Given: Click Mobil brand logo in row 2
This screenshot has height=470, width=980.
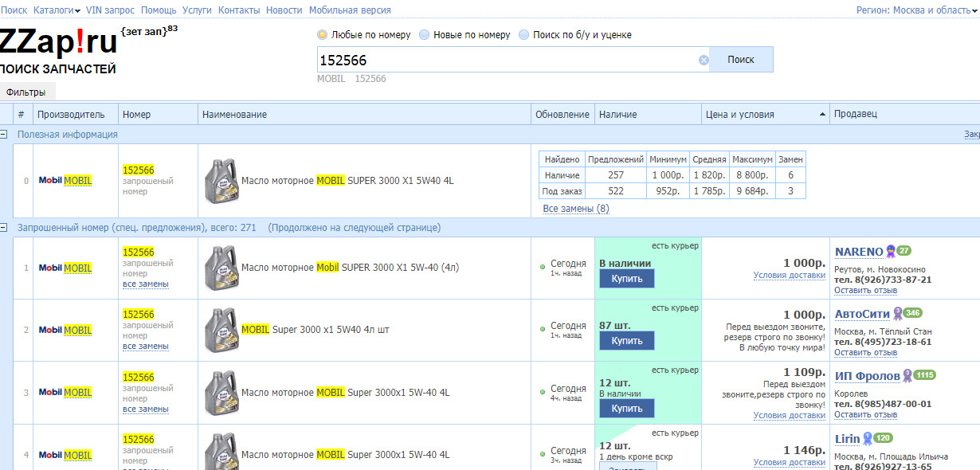Looking at the screenshot, I should pos(51,330).
